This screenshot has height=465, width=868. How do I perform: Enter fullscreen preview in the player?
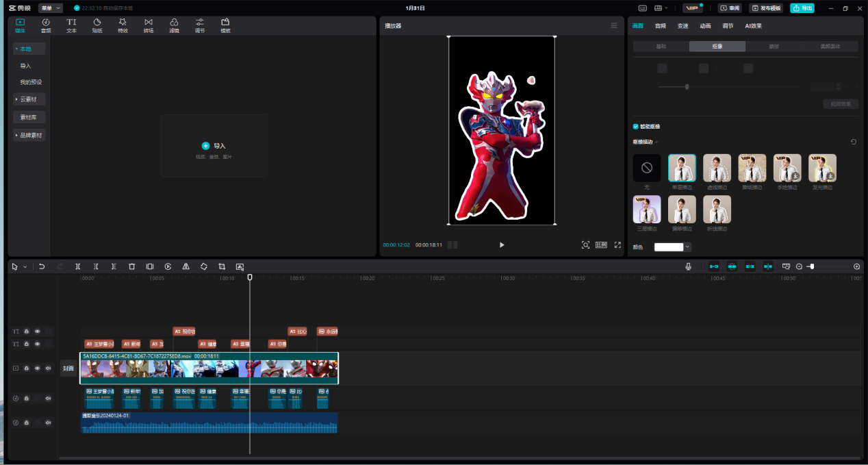click(x=617, y=244)
